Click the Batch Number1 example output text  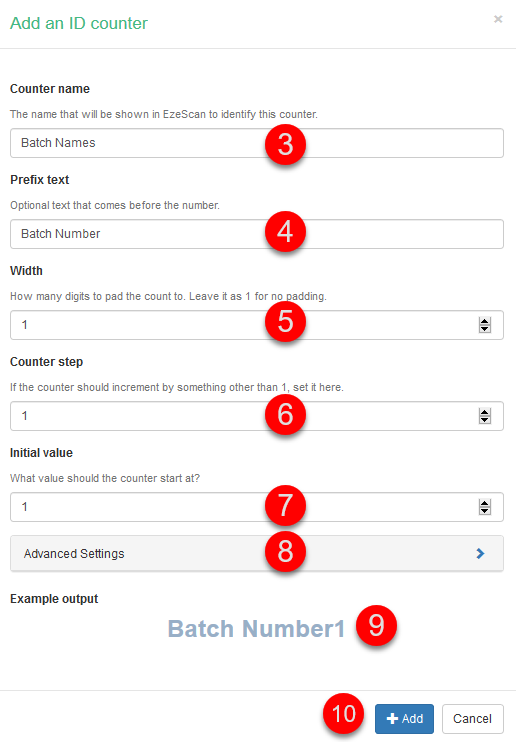pyautogui.click(x=256, y=629)
